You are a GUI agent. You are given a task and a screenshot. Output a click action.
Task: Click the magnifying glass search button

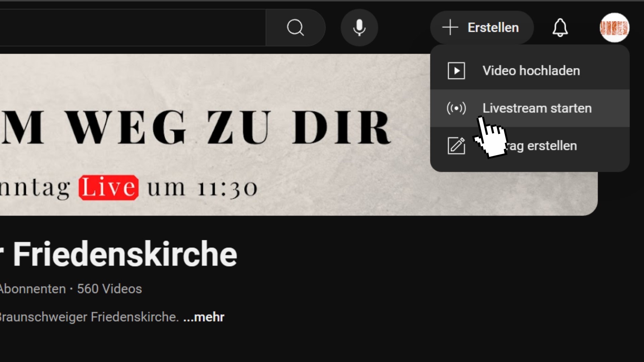295,27
